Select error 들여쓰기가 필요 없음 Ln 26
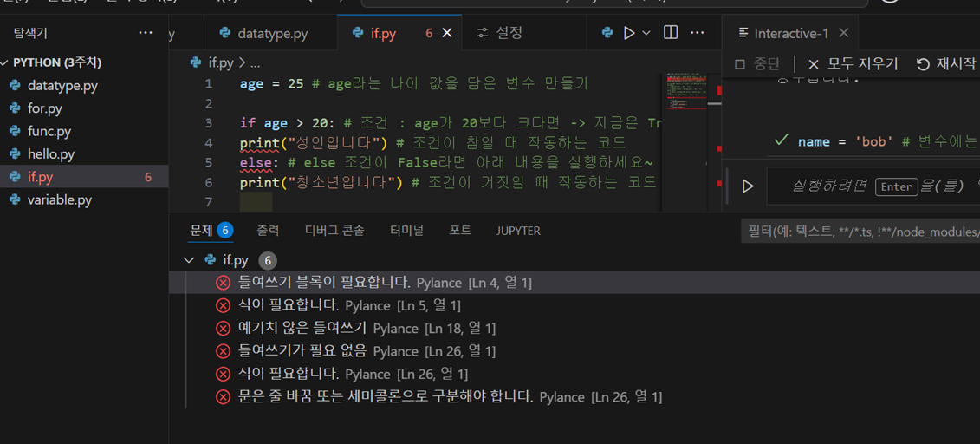Image resolution: width=980 pixels, height=444 pixels. (574, 351)
